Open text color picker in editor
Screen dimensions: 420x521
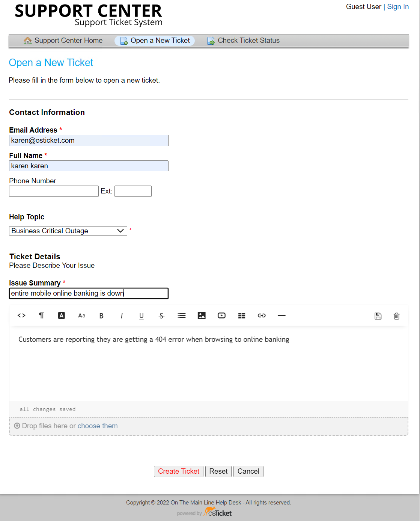point(62,316)
